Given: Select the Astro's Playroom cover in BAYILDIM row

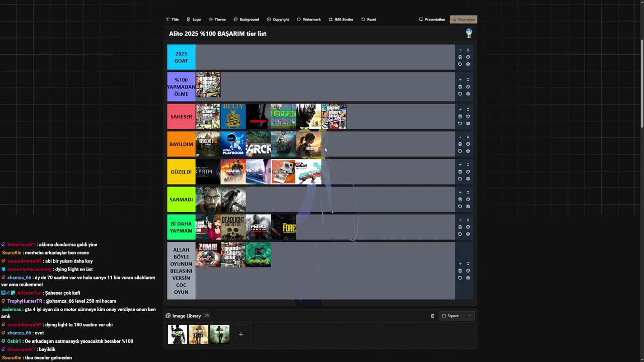Looking at the screenshot, I should point(233,144).
